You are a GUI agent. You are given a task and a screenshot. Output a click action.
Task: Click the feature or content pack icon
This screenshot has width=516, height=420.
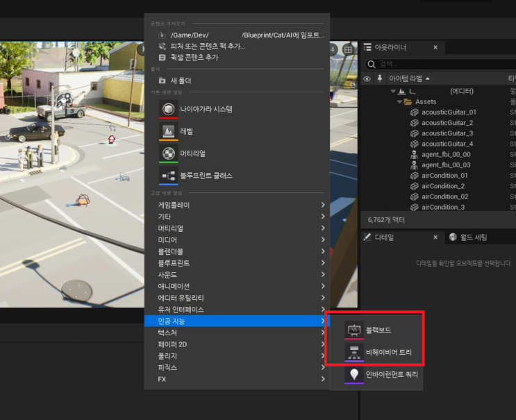click(x=162, y=46)
